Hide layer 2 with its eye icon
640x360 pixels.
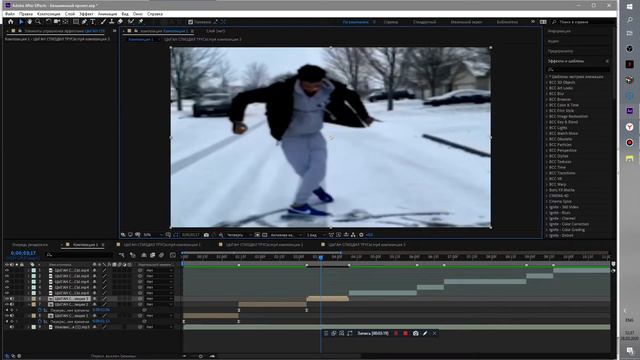pos(7,276)
